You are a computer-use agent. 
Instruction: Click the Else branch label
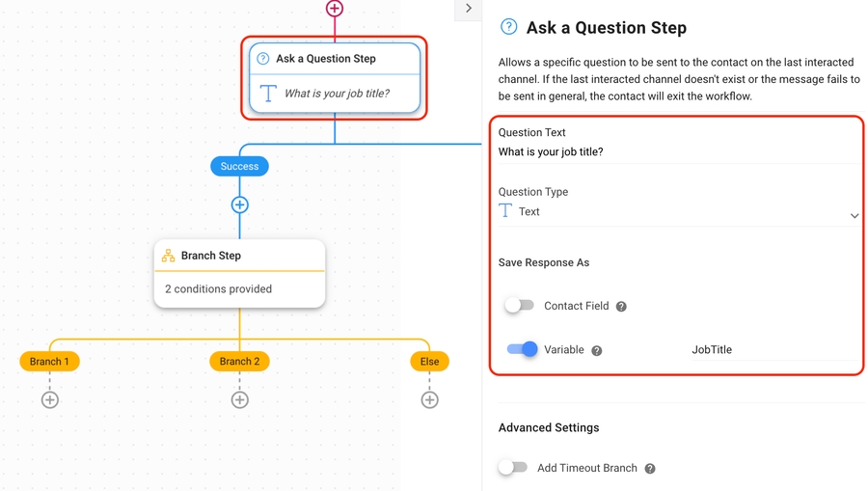429,362
